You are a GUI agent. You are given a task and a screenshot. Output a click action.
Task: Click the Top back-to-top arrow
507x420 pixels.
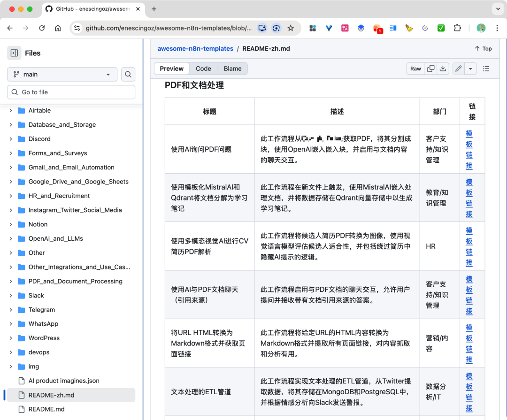(483, 48)
